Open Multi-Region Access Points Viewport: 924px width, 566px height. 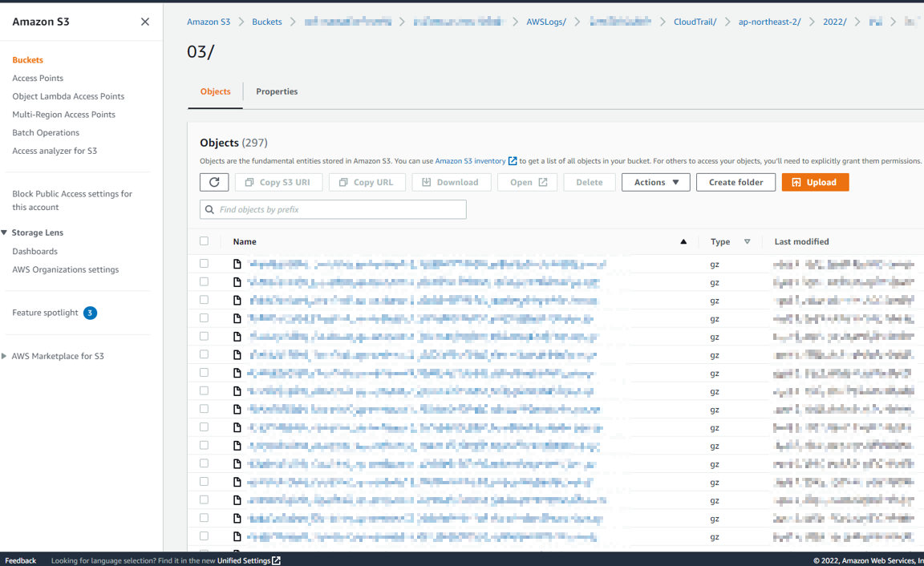coord(63,115)
